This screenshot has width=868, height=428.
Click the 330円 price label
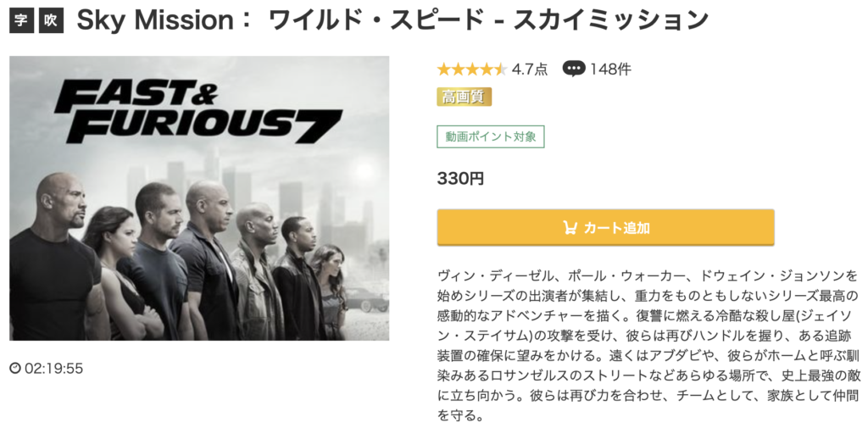coord(460,178)
